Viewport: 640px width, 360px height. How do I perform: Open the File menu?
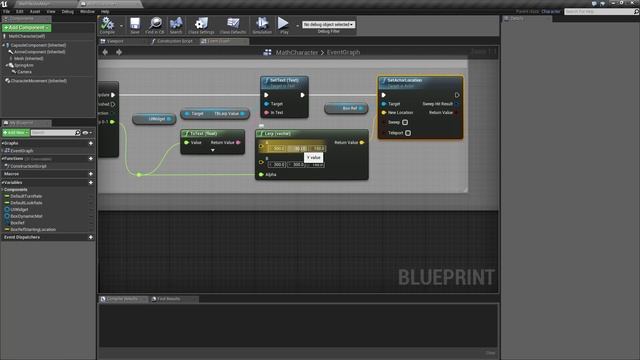[7, 11]
